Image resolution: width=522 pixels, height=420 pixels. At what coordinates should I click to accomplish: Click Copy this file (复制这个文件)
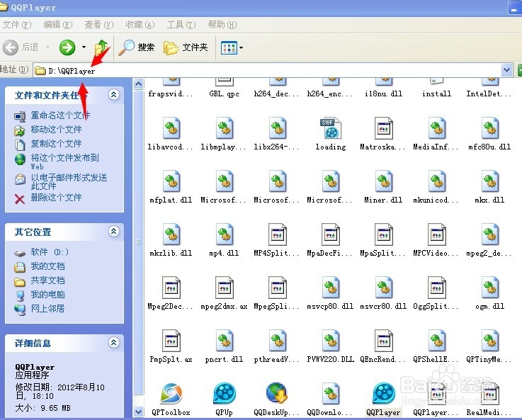coord(48,144)
